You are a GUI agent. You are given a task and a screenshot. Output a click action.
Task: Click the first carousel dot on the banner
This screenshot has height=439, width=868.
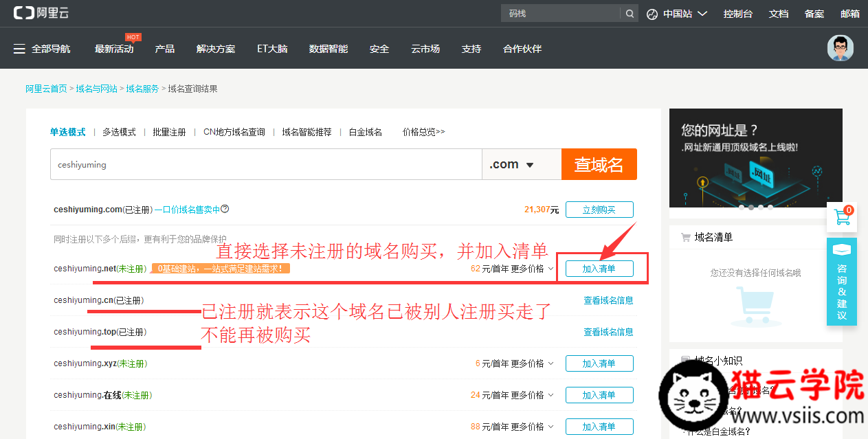pyautogui.click(x=742, y=207)
